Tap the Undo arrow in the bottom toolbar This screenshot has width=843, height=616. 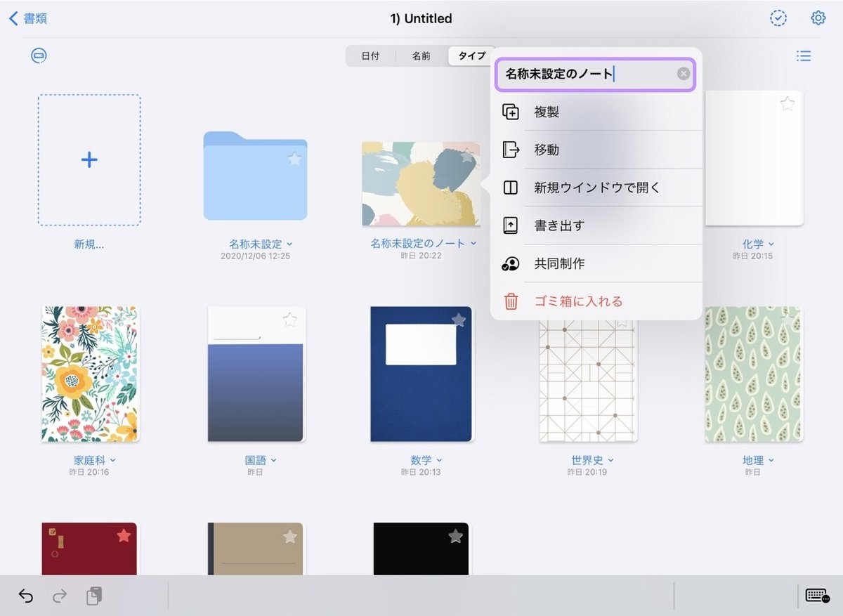26,595
